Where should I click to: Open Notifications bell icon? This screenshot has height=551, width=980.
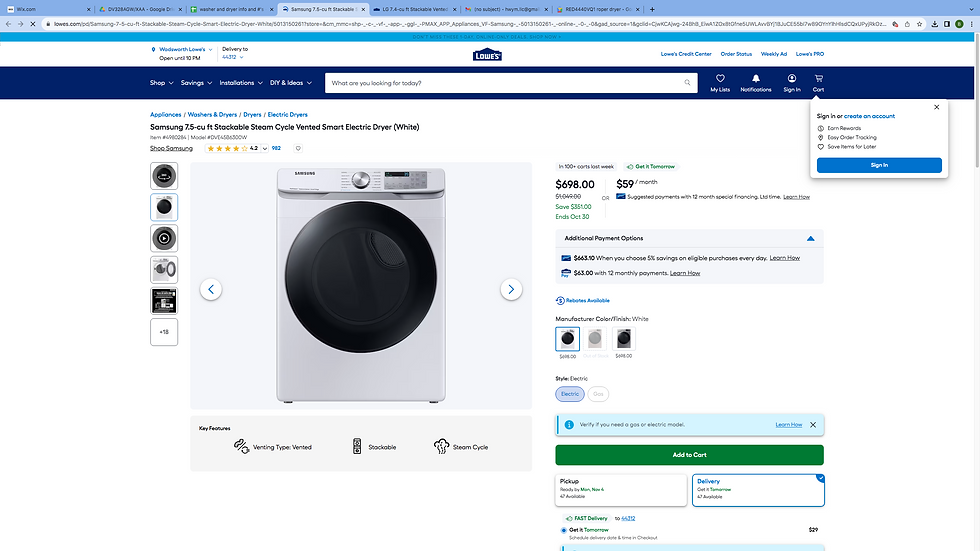tap(756, 80)
